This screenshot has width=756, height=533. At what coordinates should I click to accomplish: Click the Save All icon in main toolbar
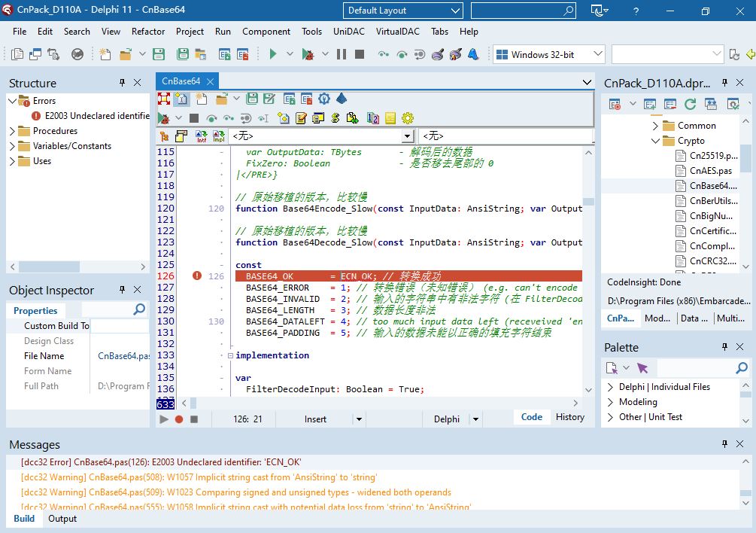(x=182, y=54)
